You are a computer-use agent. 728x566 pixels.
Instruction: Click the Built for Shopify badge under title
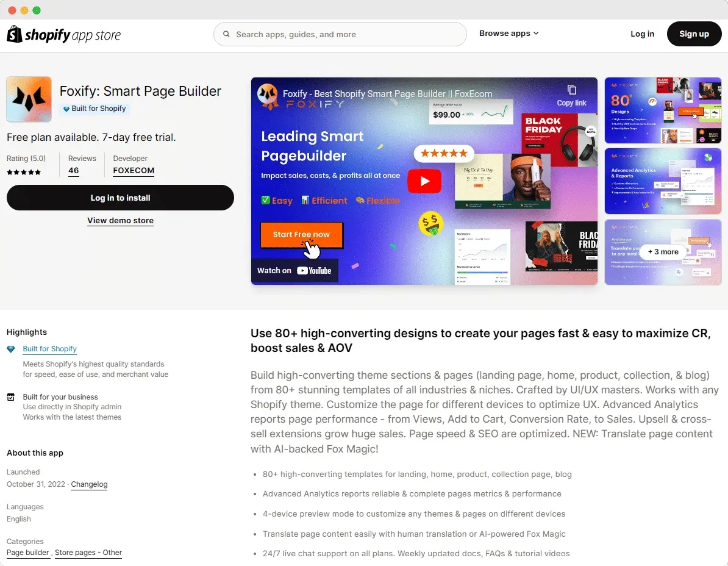pyautogui.click(x=95, y=108)
